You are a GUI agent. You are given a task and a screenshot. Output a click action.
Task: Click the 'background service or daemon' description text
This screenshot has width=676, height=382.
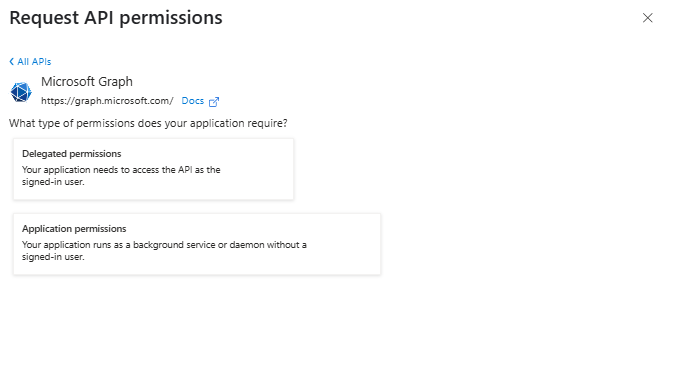(x=164, y=250)
